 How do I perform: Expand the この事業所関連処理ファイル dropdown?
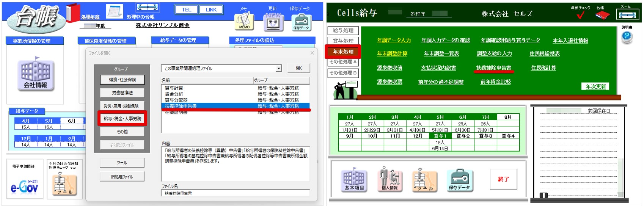click(279, 68)
